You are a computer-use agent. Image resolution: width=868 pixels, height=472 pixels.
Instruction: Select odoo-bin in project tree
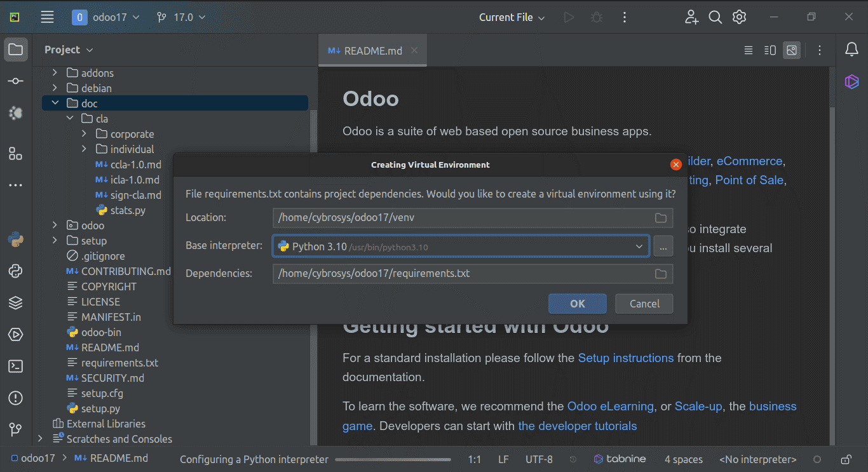pyautogui.click(x=94, y=332)
